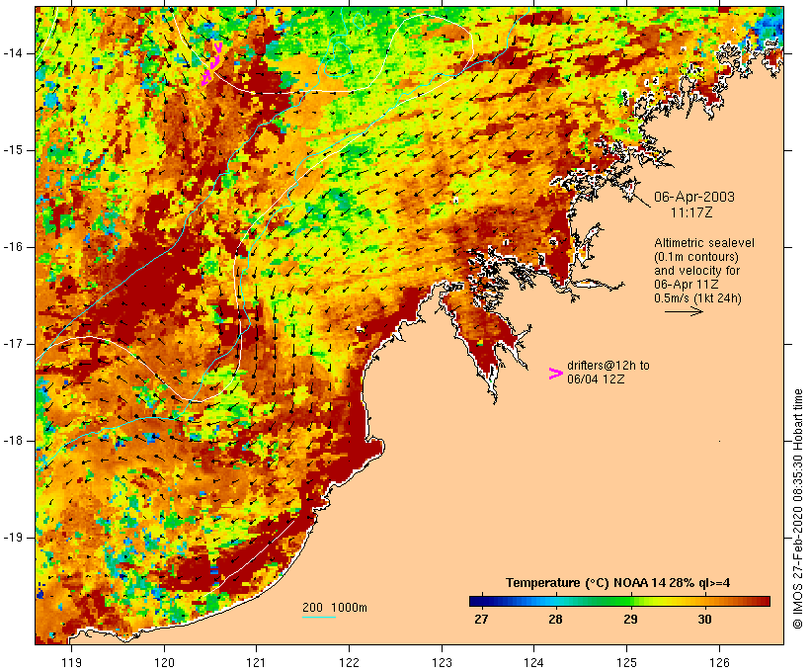810x672 pixels.
Task: Click the cyan bathymetry legend line sample
Action: pyautogui.click(x=319, y=617)
